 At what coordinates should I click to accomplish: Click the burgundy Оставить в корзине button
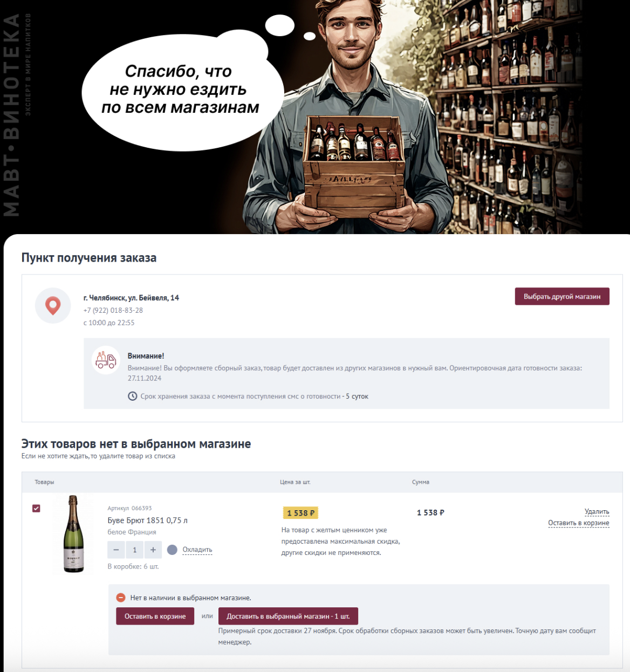click(155, 616)
